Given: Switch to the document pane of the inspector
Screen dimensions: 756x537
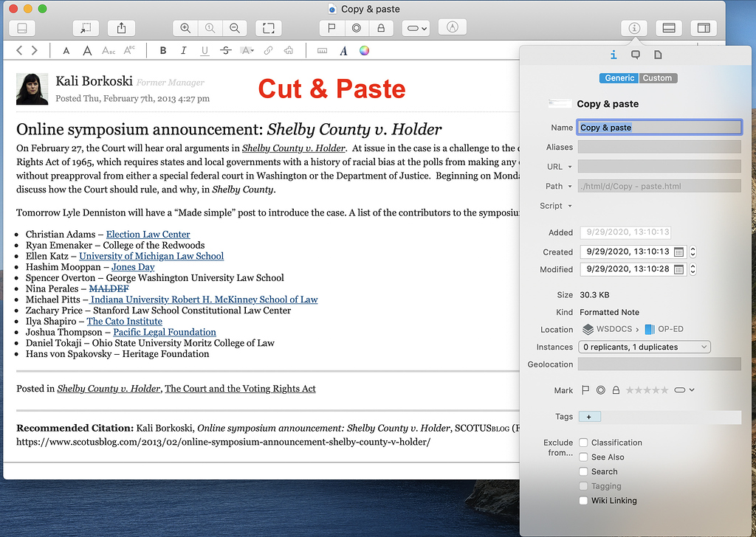Looking at the screenshot, I should click(x=658, y=54).
